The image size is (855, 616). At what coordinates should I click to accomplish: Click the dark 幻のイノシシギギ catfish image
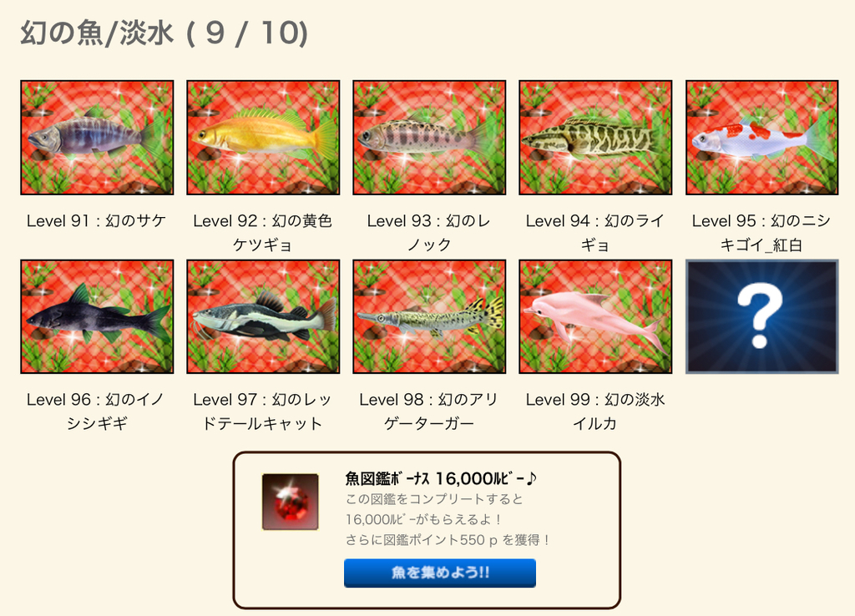(97, 316)
